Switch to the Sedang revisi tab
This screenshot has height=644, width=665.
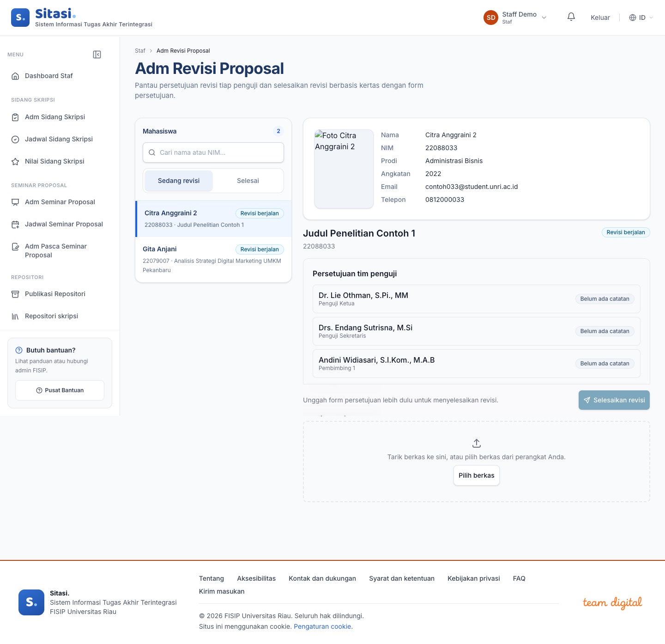click(x=179, y=181)
